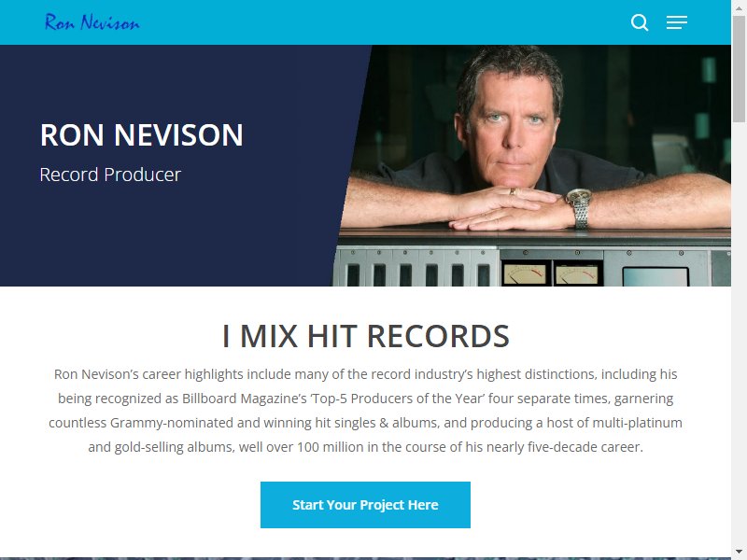Image resolution: width=747 pixels, height=560 pixels.
Task: Click the scrollbar up arrow
Action: pyautogui.click(x=739, y=7)
